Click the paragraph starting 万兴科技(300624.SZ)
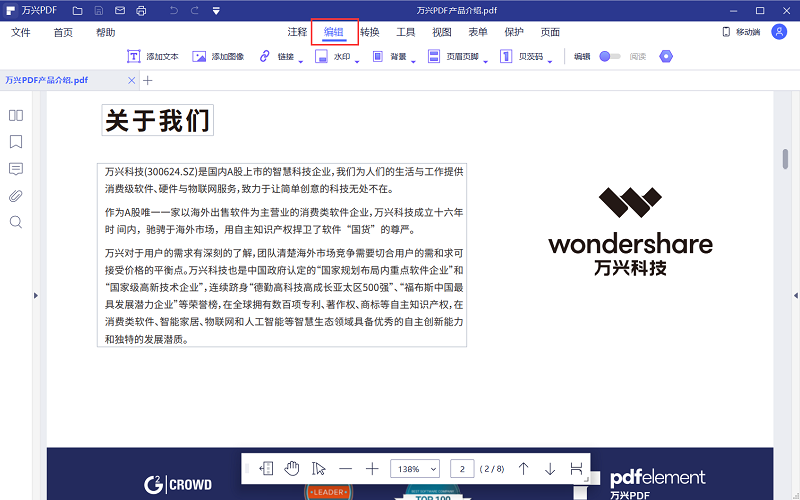The height and width of the screenshot is (500, 800). click(x=284, y=180)
